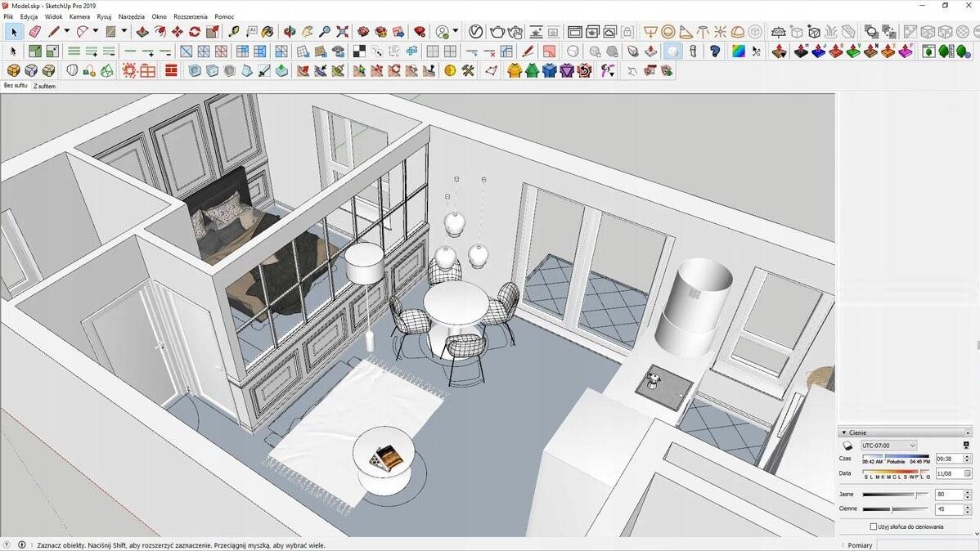Open the date picker next to 11/08
980x551 pixels.
(x=967, y=473)
